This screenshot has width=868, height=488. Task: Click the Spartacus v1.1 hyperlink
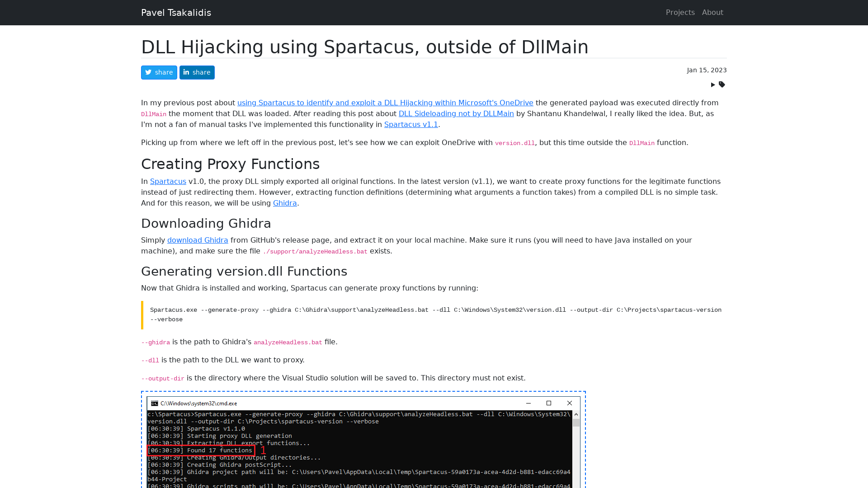click(x=411, y=125)
